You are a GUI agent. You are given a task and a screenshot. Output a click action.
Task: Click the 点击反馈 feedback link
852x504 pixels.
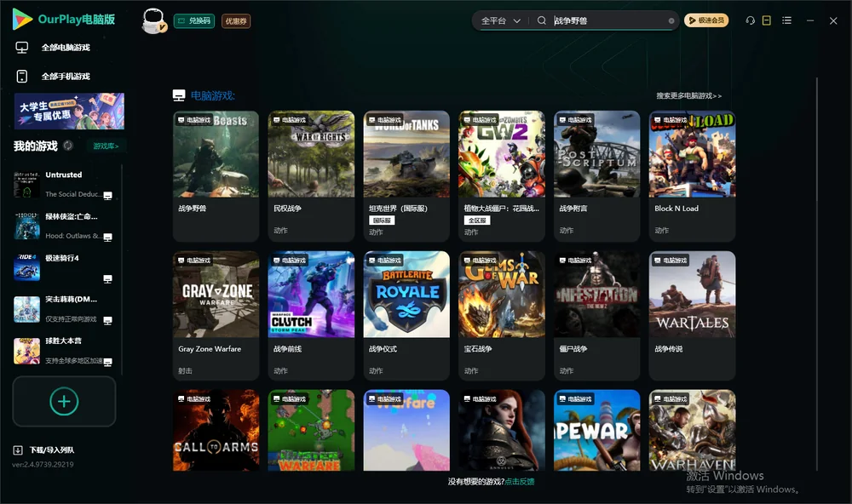click(520, 482)
